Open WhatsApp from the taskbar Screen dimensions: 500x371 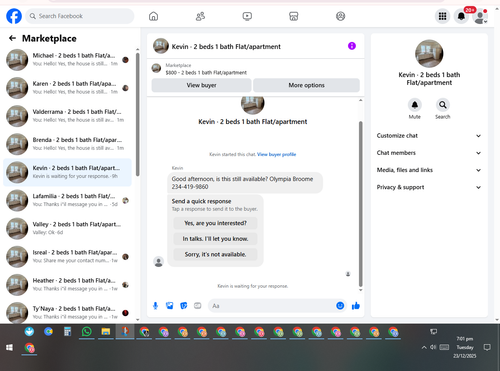[87, 332]
